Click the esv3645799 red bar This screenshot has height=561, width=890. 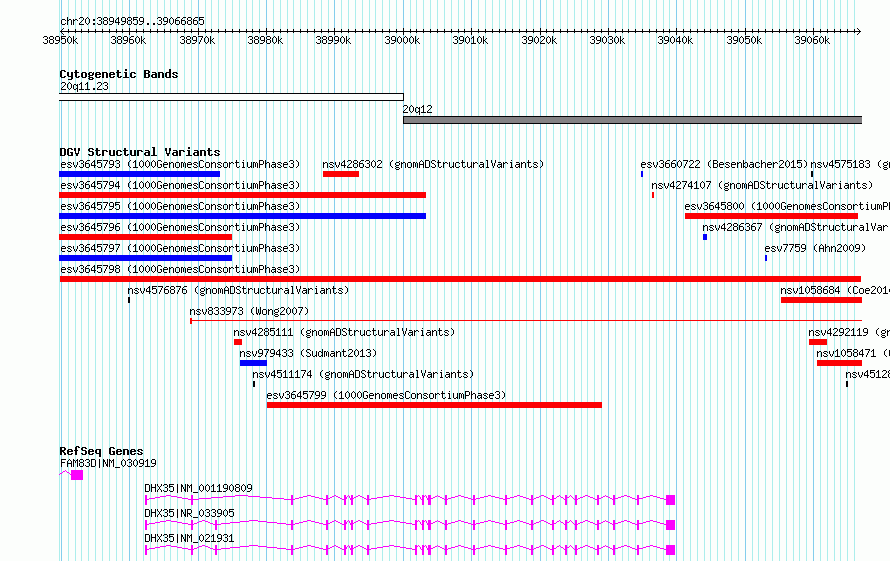[434, 405]
